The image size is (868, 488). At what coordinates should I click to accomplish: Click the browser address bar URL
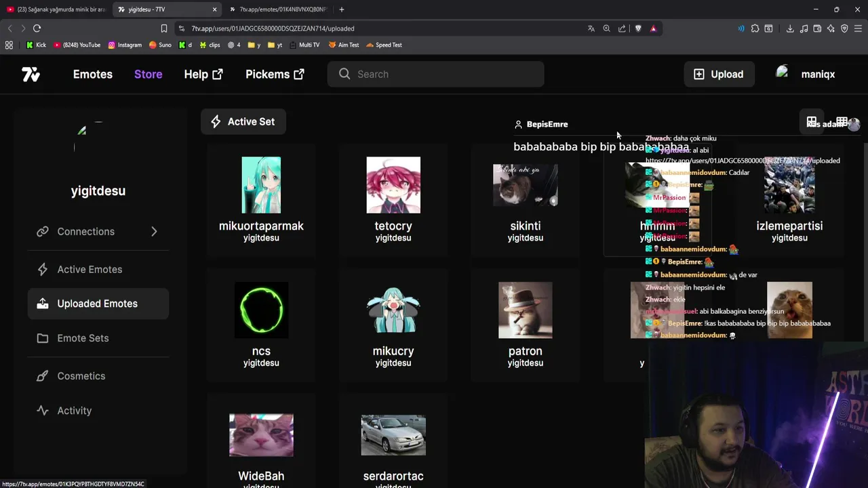[273, 28]
